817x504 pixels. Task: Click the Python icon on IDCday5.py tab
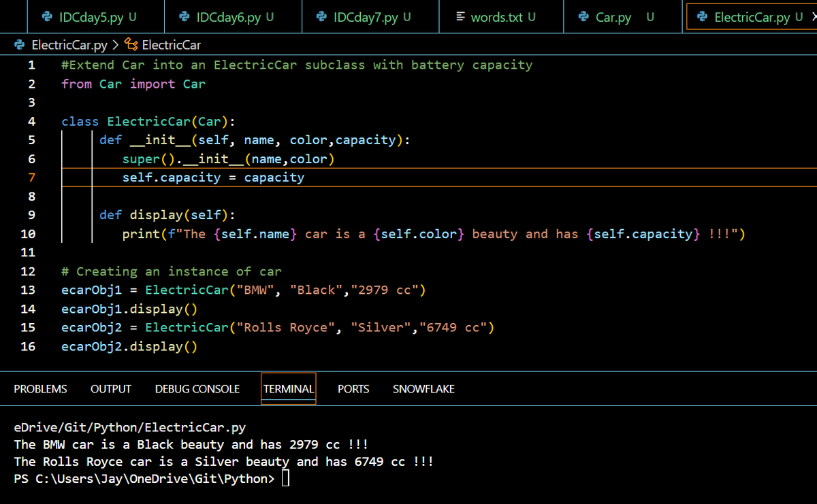coord(47,17)
